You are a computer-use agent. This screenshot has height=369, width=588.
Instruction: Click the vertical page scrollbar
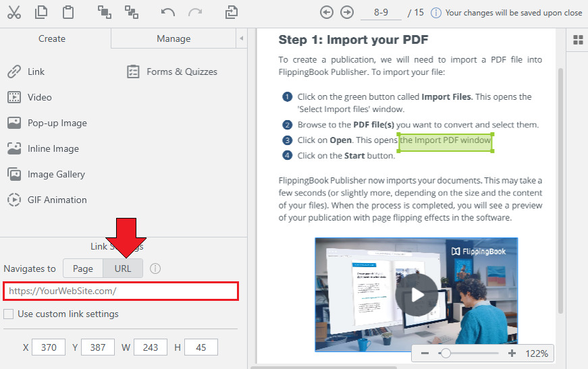[560, 190]
